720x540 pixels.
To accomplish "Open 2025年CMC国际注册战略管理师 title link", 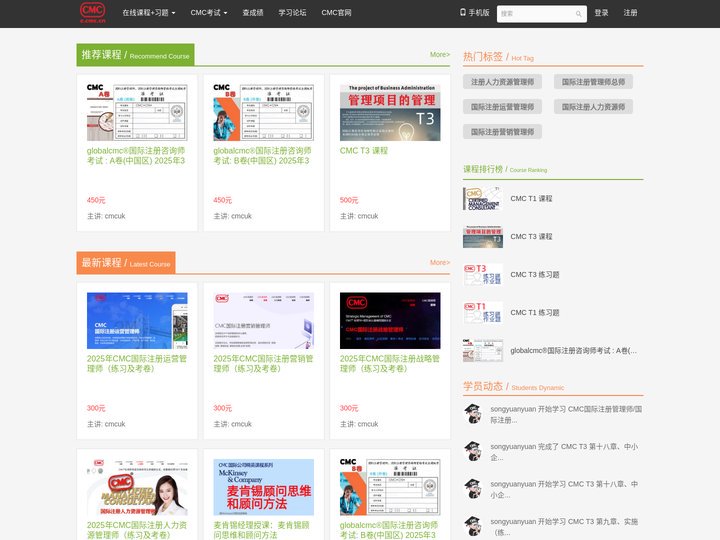I will (x=390, y=363).
